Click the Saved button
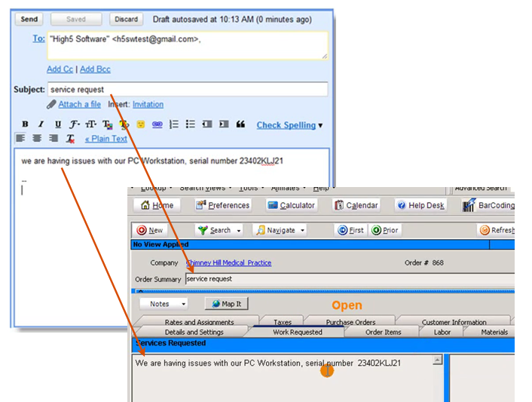Viewport: 532px width, 402px height. coord(76,19)
